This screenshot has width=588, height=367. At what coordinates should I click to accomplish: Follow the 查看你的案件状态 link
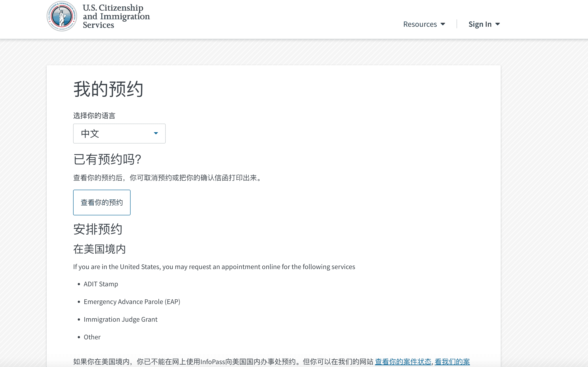click(403, 362)
